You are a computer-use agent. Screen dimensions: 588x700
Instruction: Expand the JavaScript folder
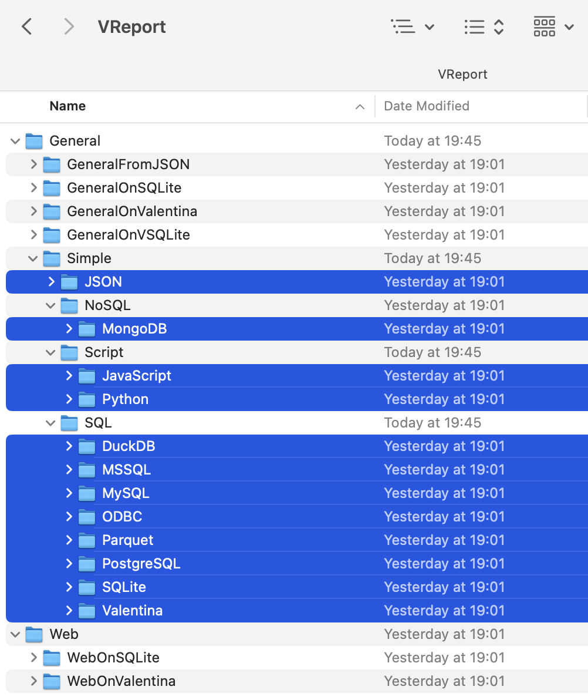pyautogui.click(x=69, y=376)
